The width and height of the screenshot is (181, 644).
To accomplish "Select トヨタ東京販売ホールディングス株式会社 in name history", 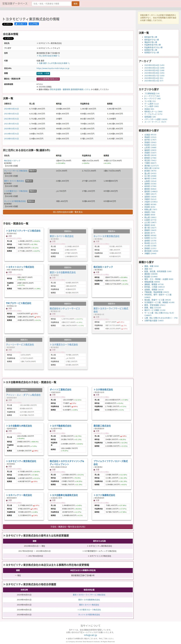I will click(100, 551).
